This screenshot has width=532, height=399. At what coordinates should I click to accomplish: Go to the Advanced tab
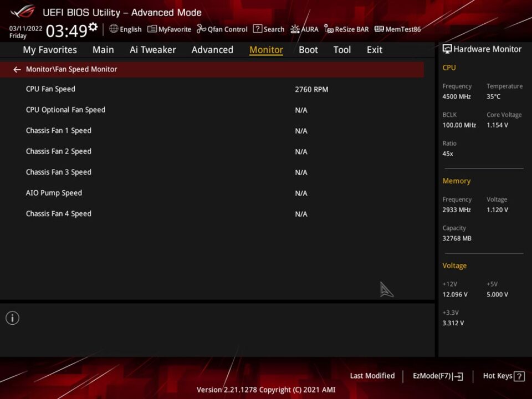tap(212, 50)
